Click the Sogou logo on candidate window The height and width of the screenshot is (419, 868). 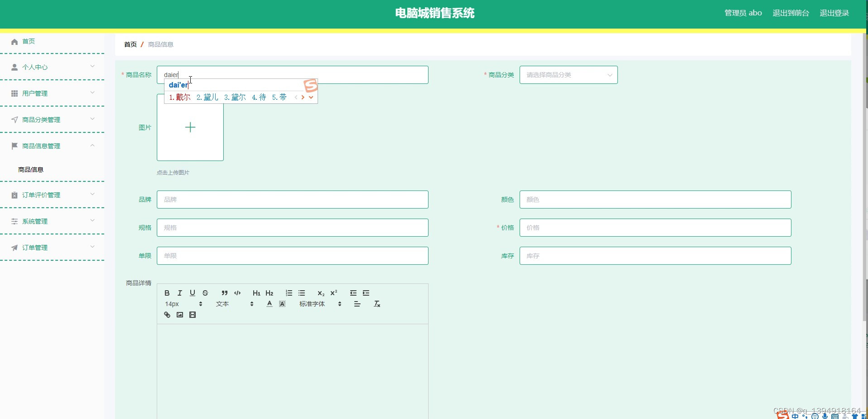pos(311,85)
